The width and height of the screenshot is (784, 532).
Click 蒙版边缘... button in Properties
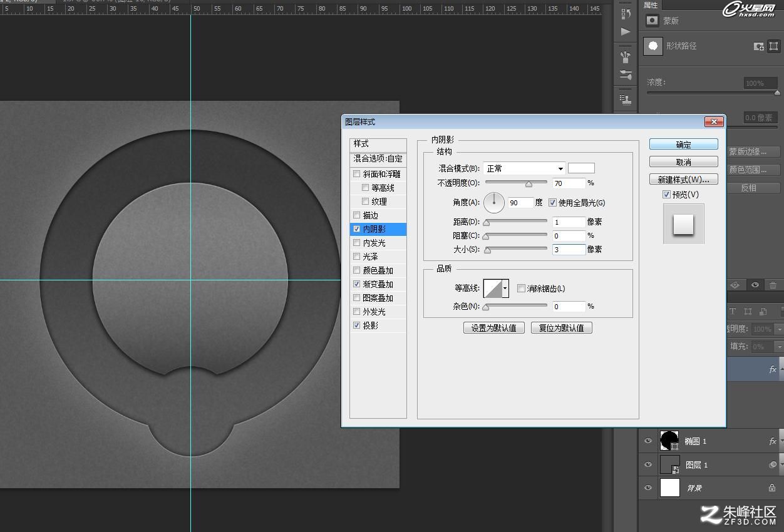752,152
